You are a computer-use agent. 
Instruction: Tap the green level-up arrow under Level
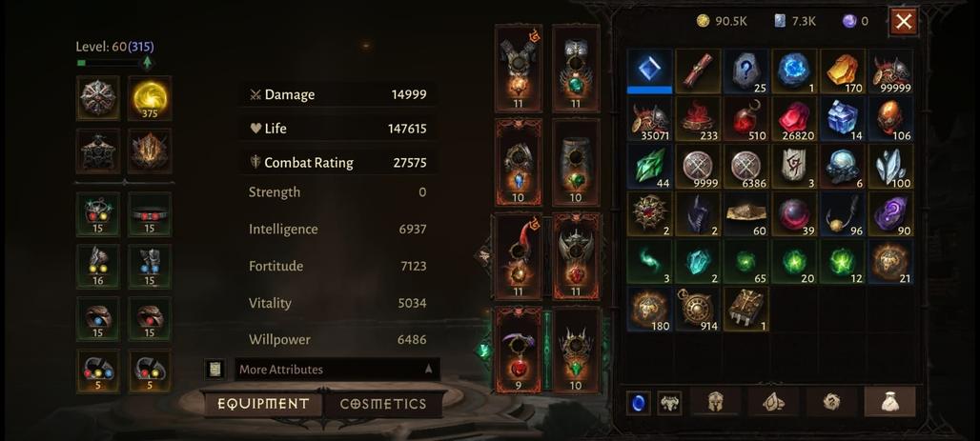coord(147,63)
